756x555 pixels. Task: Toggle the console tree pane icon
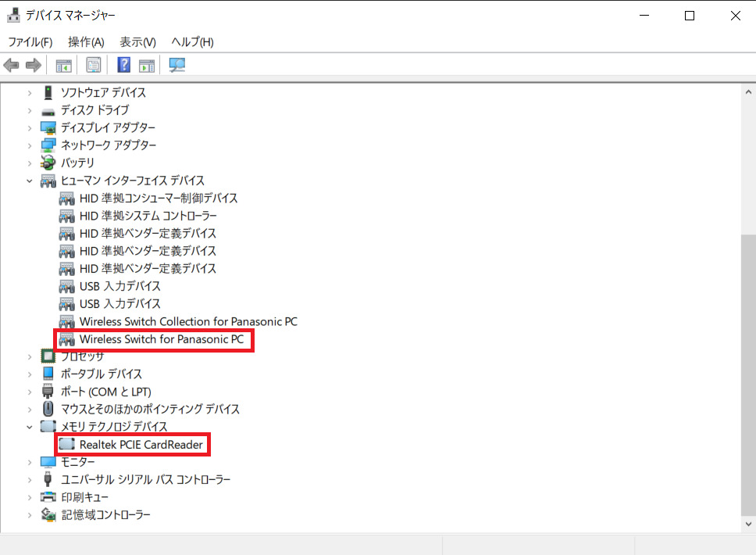[63, 65]
